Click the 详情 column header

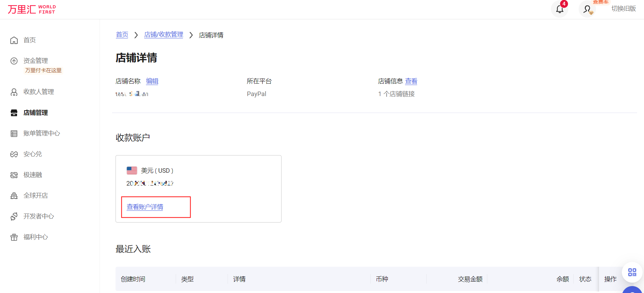click(x=239, y=279)
